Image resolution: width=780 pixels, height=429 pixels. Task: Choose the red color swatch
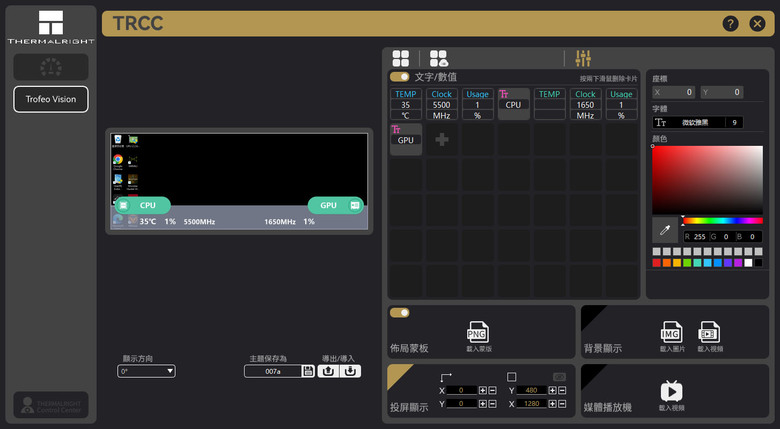pyautogui.click(x=657, y=263)
